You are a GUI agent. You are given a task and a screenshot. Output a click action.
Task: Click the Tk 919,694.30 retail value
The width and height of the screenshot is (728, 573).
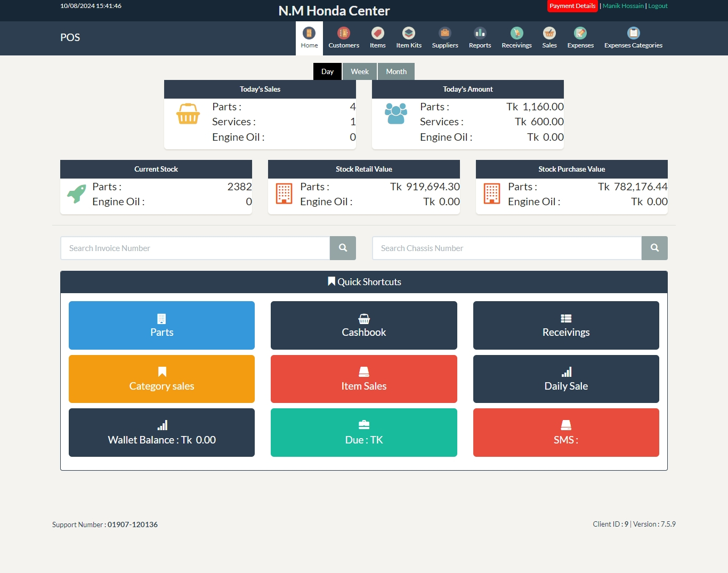click(425, 187)
